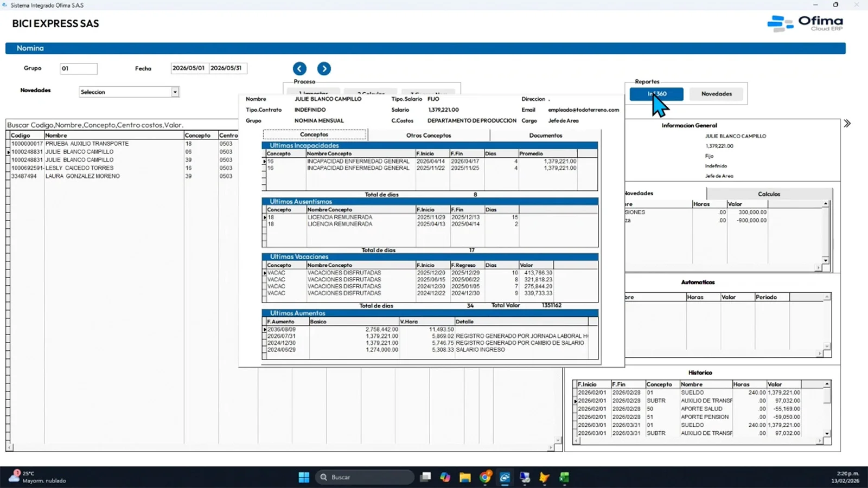Open Copilot from the taskbar
Screen dimensions: 868x488
(x=445, y=477)
